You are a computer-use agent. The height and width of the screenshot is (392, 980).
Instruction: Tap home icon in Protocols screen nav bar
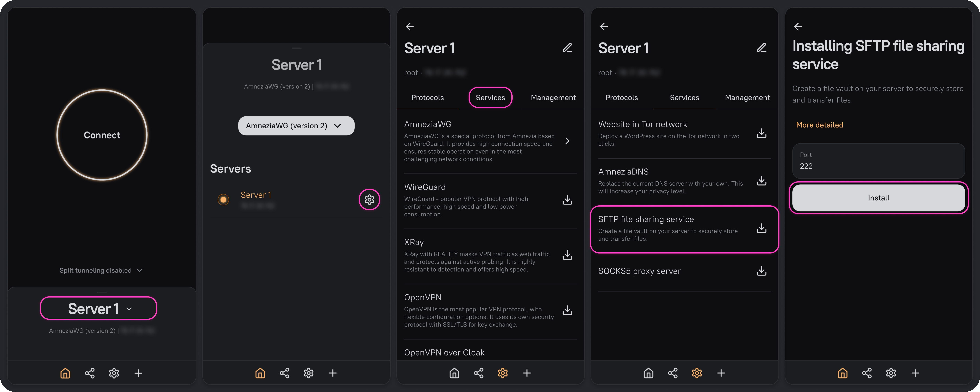tap(454, 373)
